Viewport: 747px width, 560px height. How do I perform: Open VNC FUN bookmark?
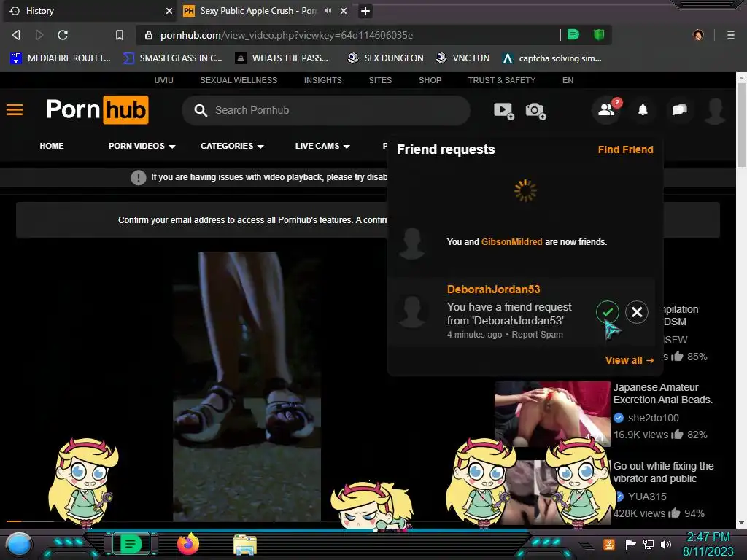[x=463, y=58]
